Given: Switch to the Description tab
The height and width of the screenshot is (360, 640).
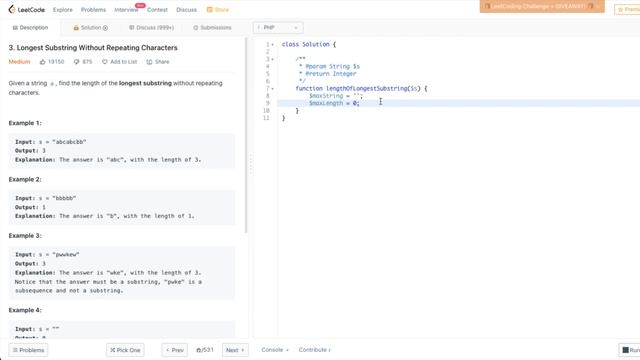Looking at the screenshot, I should pyautogui.click(x=30, y=28).
